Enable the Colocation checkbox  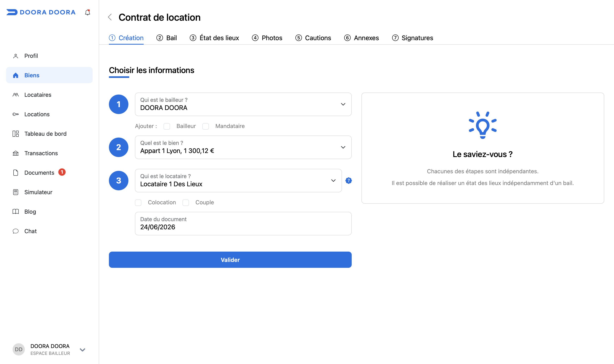pos(138,203)
